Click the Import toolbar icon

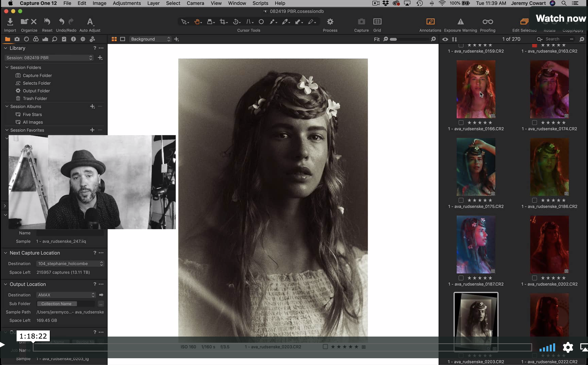pyautogui.click(x=10, y=22)
